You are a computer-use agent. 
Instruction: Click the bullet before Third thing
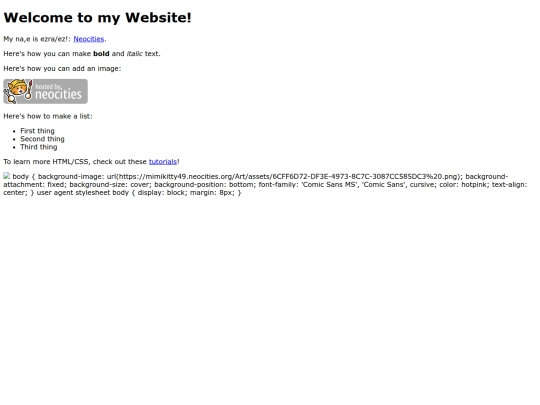coord(14,147)
